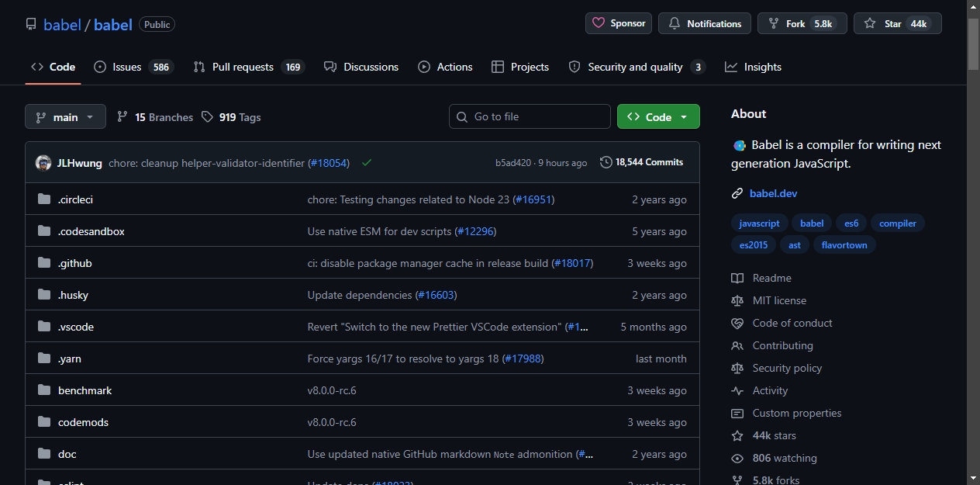Open the codemods folder
The width and height of the screenshot is (980, 485).
click(83, 422)
